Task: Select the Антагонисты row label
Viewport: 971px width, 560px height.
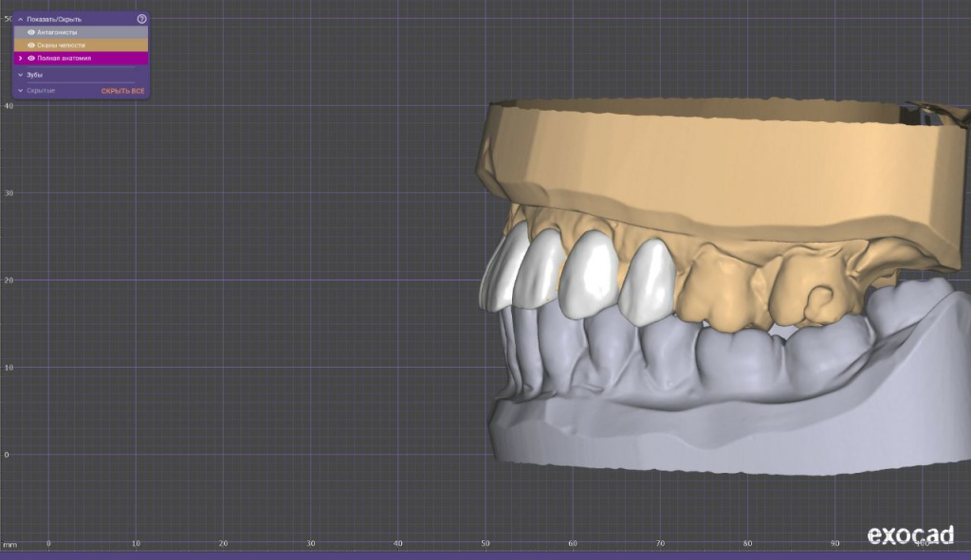Action: [x=57, y=32]
